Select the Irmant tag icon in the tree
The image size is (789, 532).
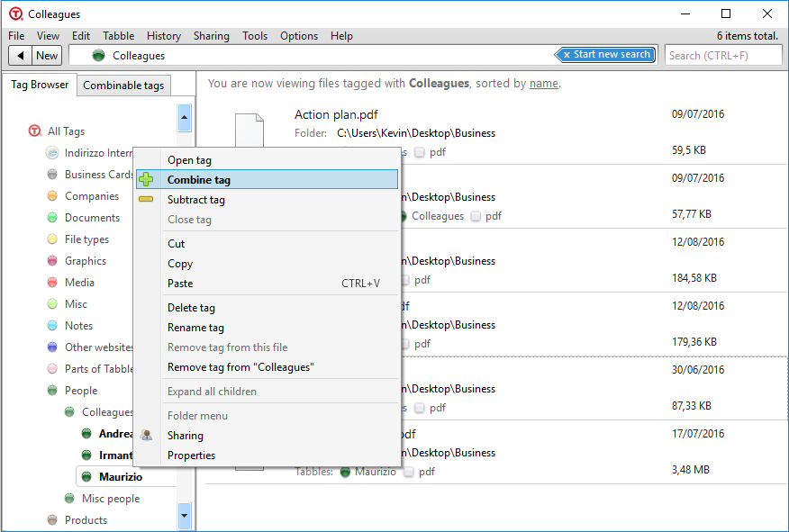click(x=86, y=455)
